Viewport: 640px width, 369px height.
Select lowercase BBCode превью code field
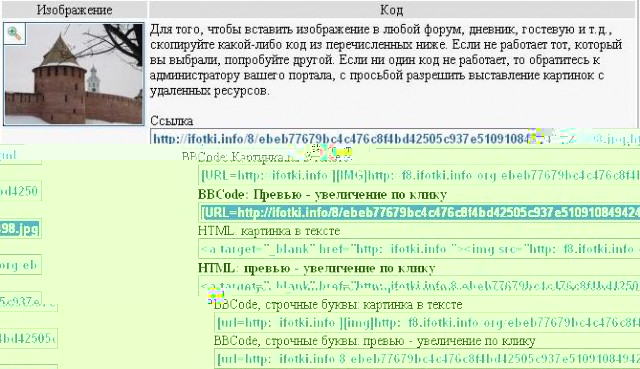click(x=427, y=359)
